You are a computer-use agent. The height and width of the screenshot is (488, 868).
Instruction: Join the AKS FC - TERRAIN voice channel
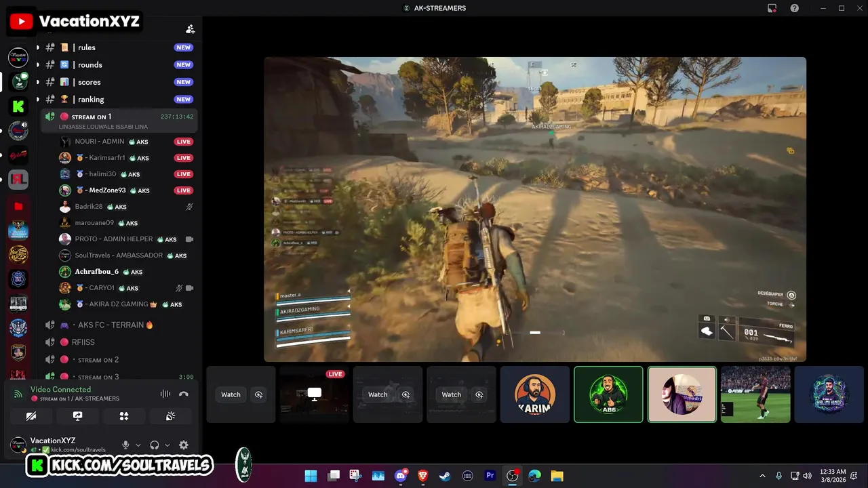[119, 325]
